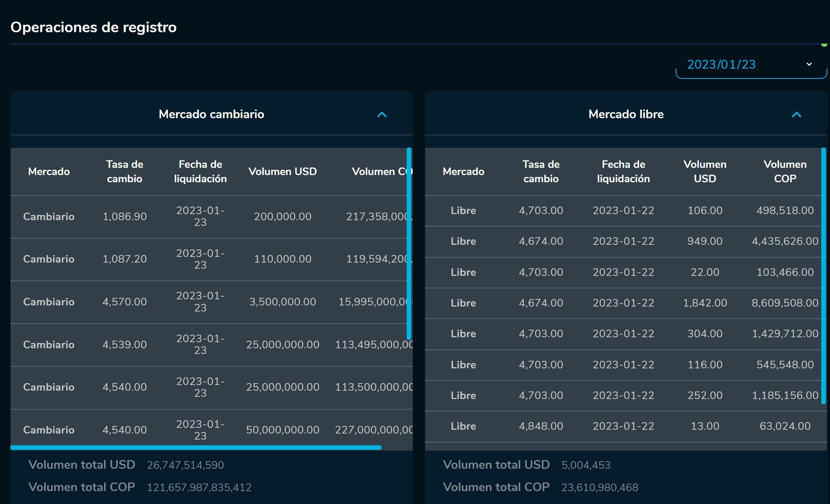830x504 pixels.
Task: Open the 2023/01/23 date dropdown
Action: [x=750, y=65]
